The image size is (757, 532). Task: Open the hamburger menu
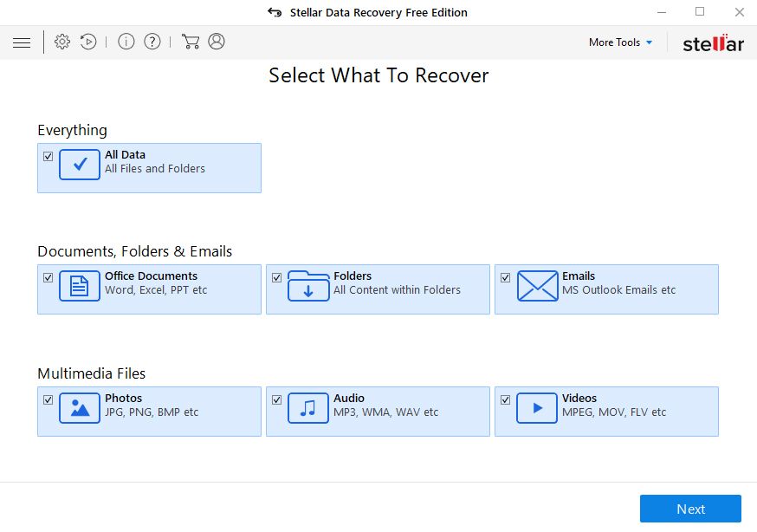[x=22, y=42]
